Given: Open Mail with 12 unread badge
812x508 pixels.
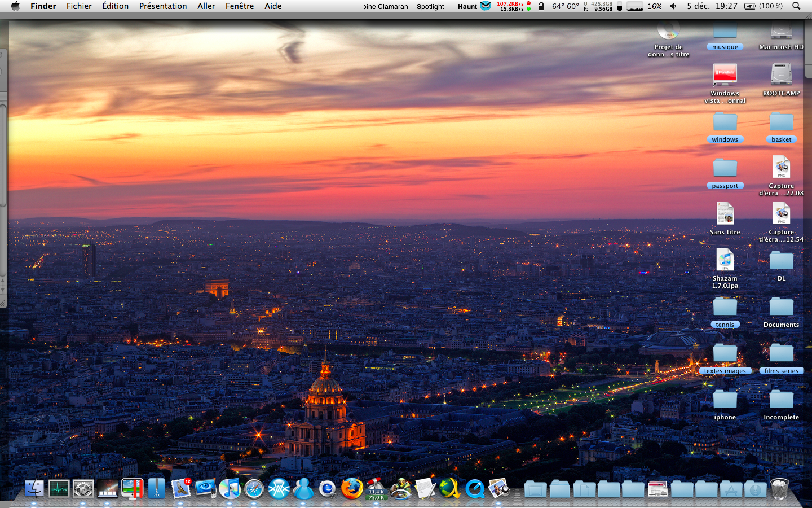Looking at the screenshot, I should (x=181, y=488).
